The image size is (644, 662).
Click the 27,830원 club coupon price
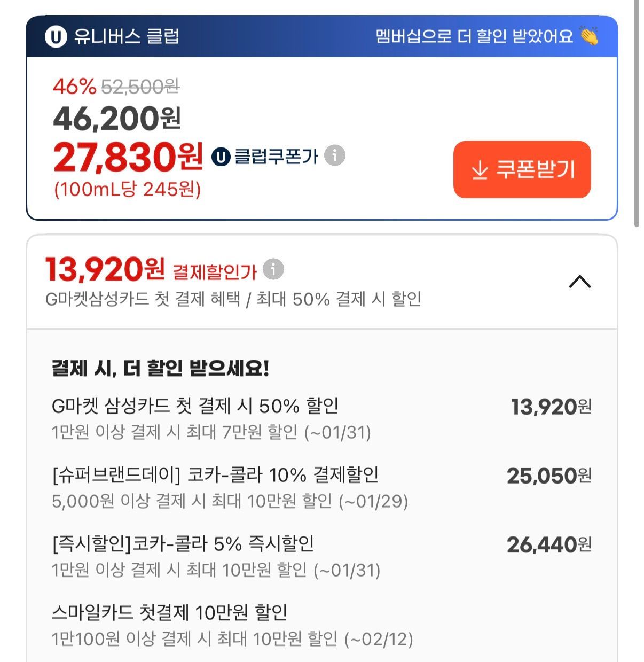click(128, 157)
